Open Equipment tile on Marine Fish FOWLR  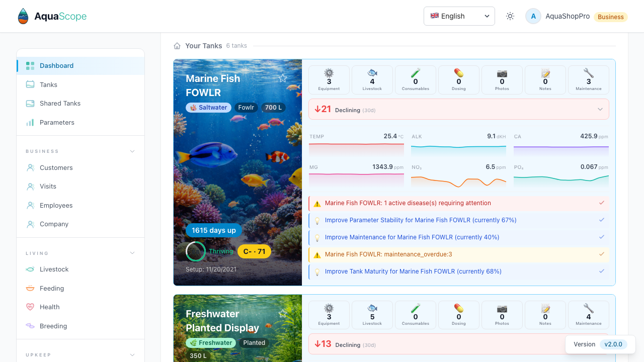(x=329, y=80)
